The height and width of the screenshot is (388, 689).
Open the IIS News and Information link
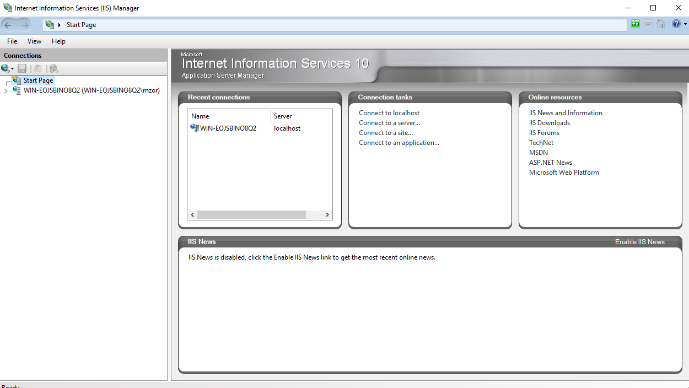[566, 113]
